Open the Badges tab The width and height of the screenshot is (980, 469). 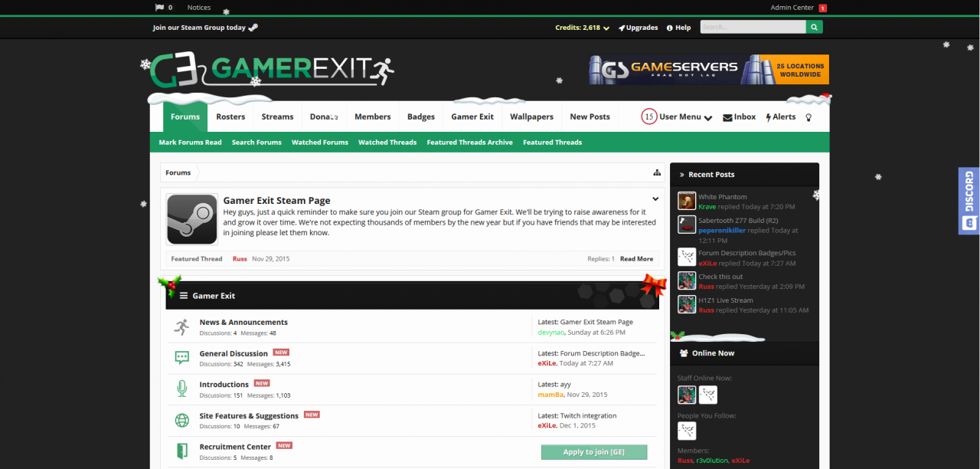(421, 116)
